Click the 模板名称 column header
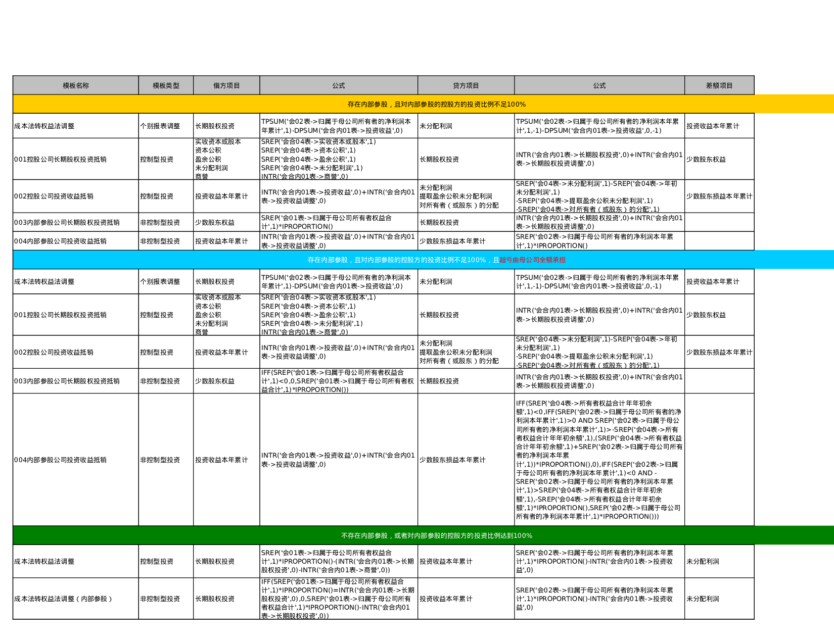 tap(75, 85)
